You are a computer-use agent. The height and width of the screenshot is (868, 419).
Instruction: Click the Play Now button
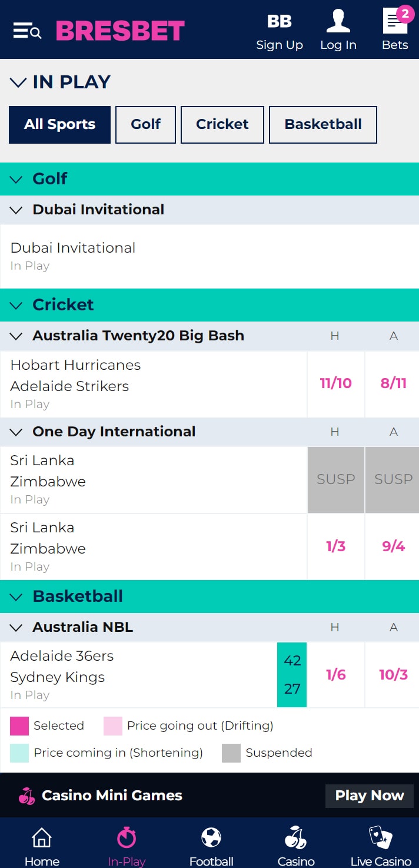pos(370,796)
